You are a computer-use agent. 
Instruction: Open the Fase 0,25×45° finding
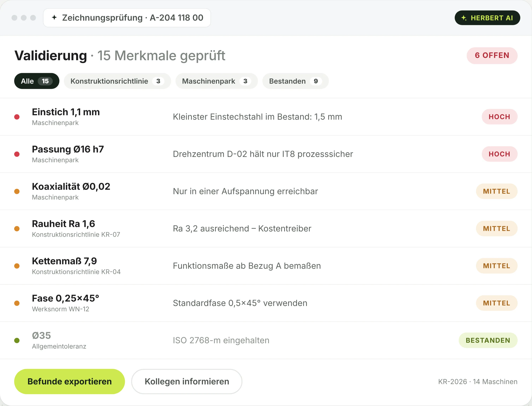266,303
